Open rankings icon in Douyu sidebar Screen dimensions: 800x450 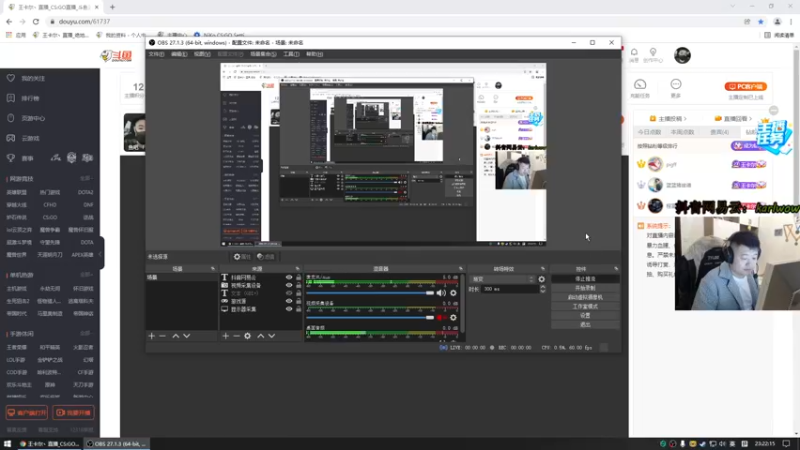point(11,98)
